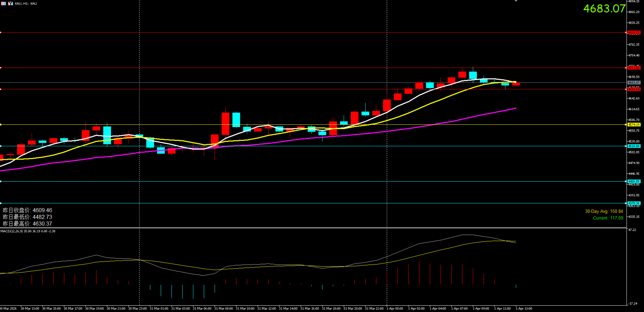
Task: Click the red-blue table icon beside XAU title
Action: pyautogui.click(x=3, y=3)
